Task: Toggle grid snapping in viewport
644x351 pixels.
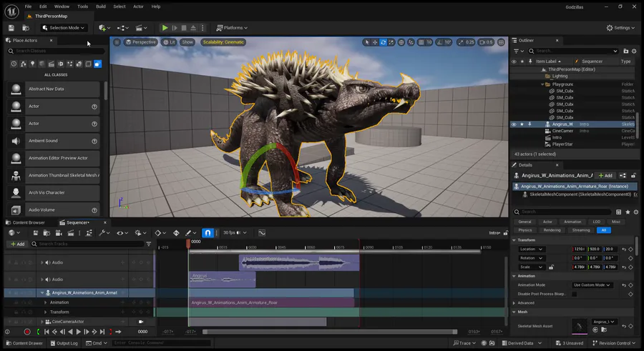Action: 421,42
